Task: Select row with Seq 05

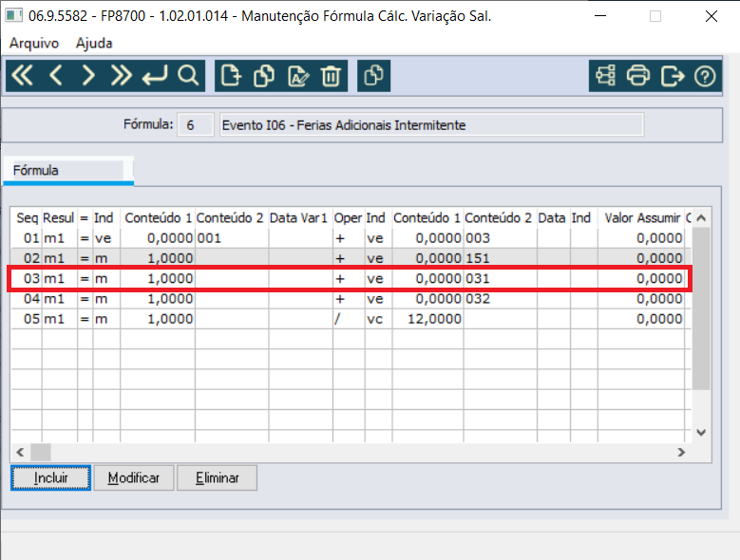Action: point(351,319)
